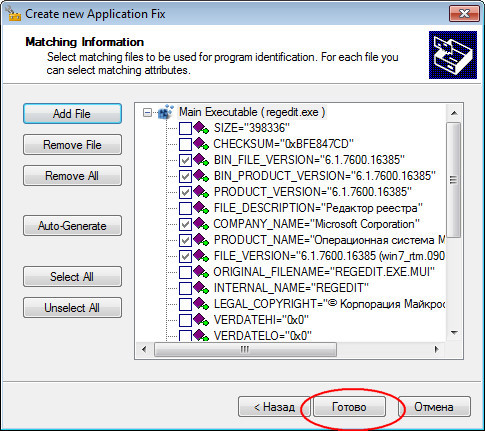Enable the CHECKSUM attribute checkbox
485x431 pixels.
pyautogui.click(x=185, y=144)
